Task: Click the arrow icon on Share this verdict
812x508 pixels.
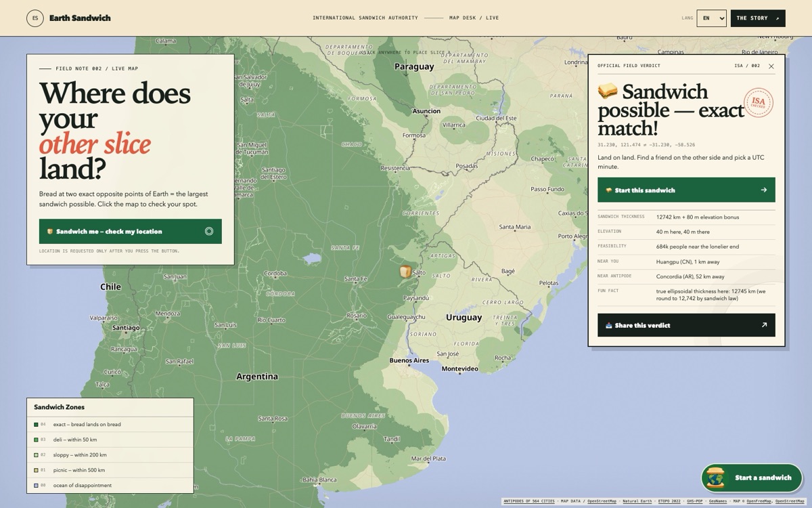Action: pos(764,325)
